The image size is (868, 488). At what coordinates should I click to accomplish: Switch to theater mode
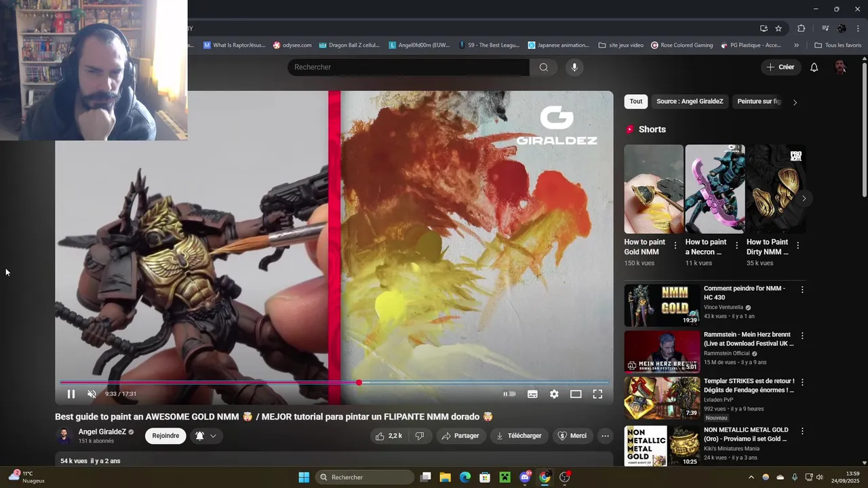(x=576, y=394)
